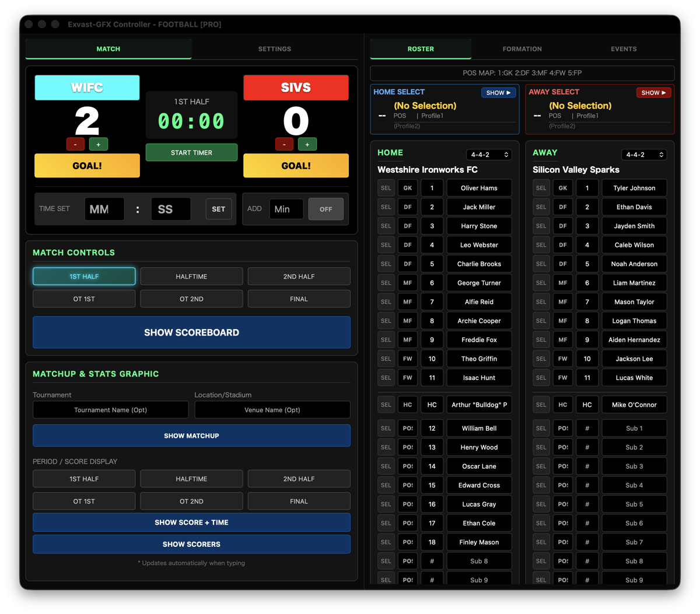Apply time with the SET button
This screenshot has height=614, width=700.
tap(219, 209)
